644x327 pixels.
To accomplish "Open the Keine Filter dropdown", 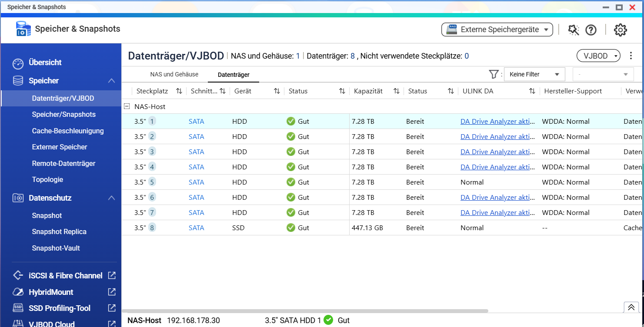I will (534, 74).
